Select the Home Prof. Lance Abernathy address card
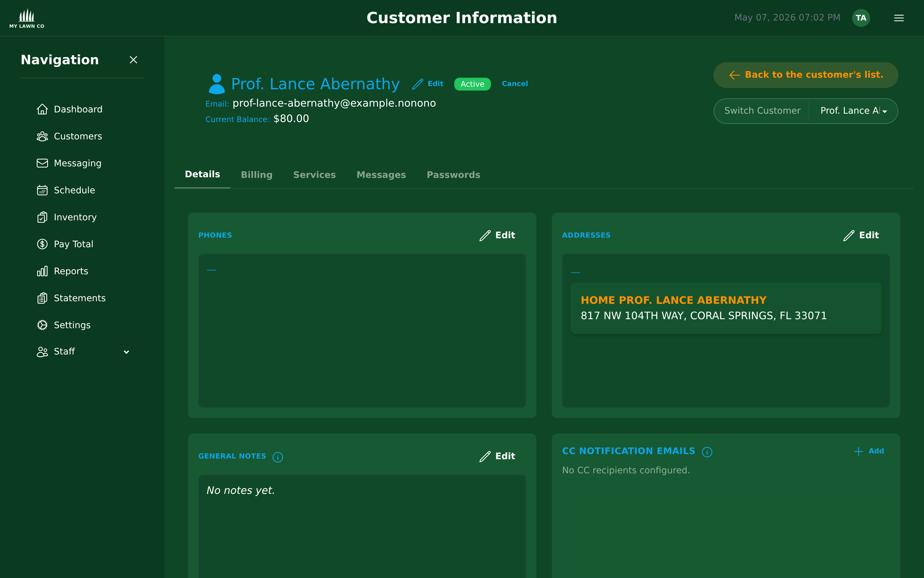Screen dimensions: 924x578 tap(726, 309)
